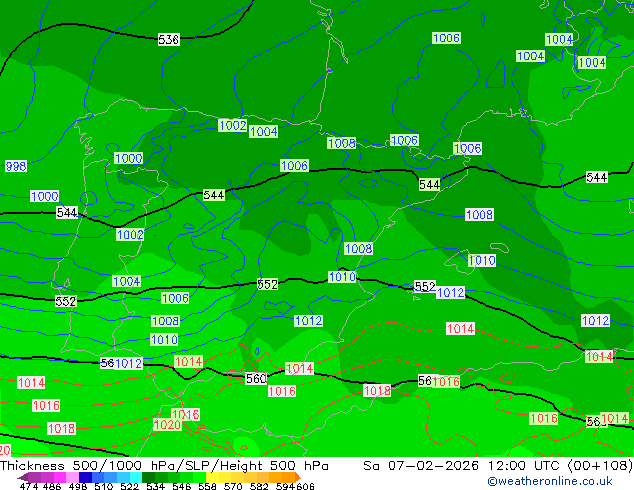
Task: Click the orange arrow tip ending the color bar
Action: click(298, 477)
